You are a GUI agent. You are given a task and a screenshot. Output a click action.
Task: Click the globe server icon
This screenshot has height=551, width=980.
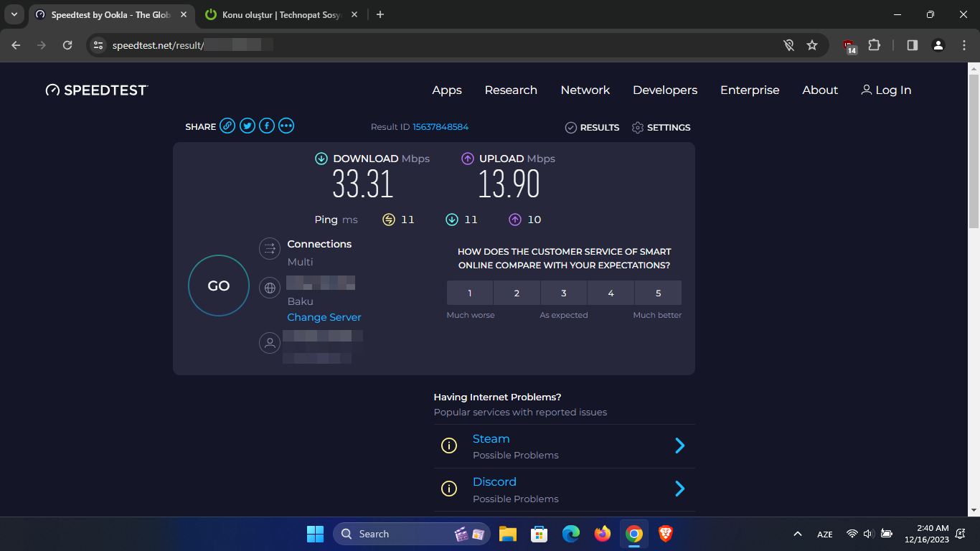(x=270, y=288)
